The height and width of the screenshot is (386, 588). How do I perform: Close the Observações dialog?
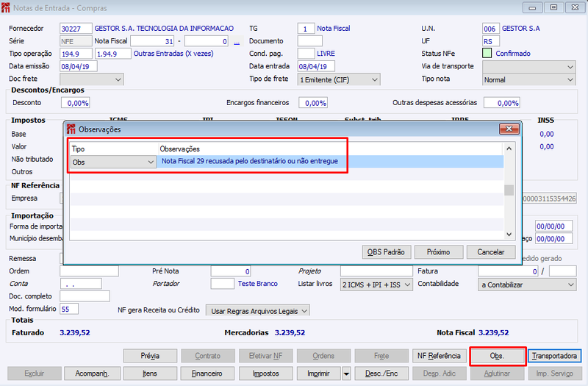coord(509,129)
